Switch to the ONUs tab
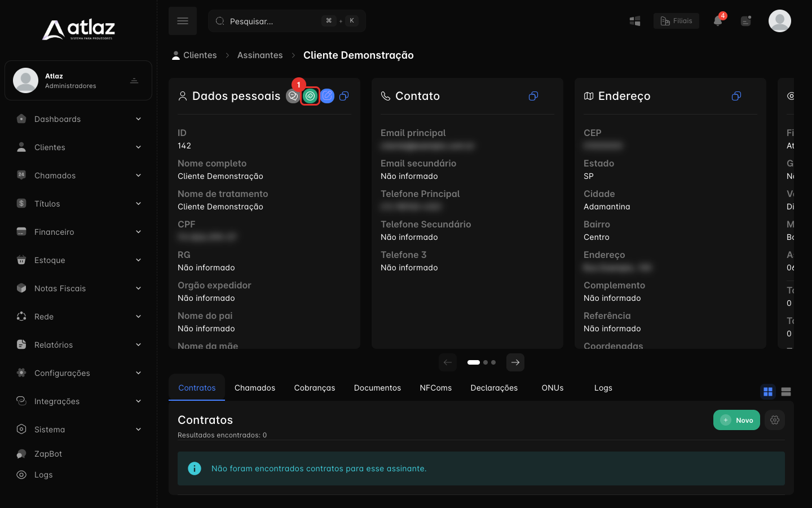This screenshot has height=508, width=812. tap(553, 388)
